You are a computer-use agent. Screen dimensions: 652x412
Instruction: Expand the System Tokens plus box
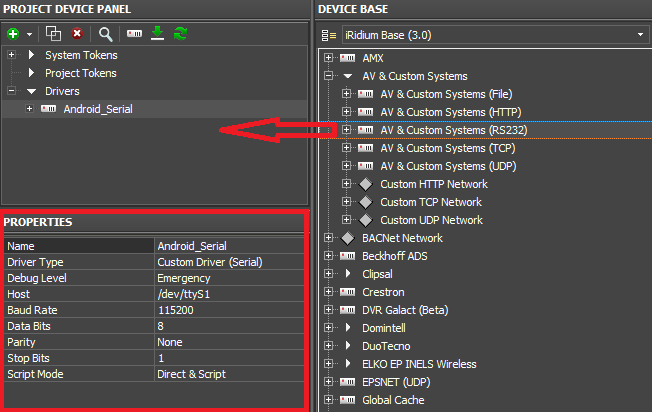12,55
